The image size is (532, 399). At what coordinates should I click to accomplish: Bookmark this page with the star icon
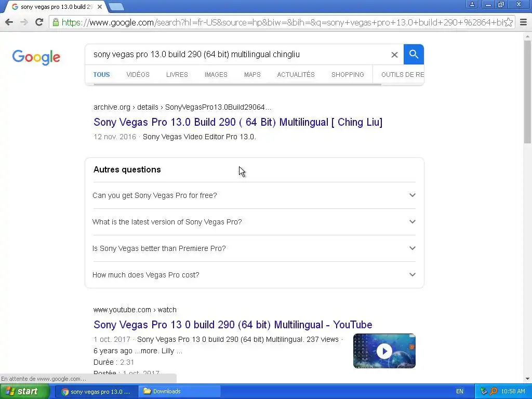pos(508,22)
